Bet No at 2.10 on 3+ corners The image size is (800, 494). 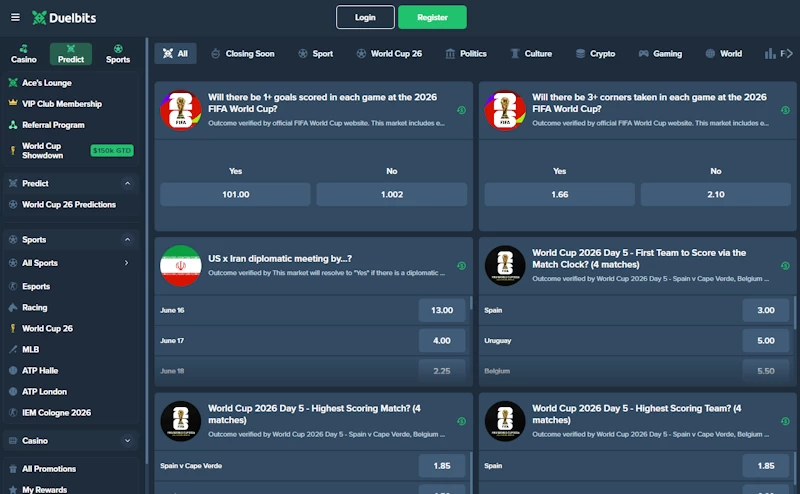[716, 194]
